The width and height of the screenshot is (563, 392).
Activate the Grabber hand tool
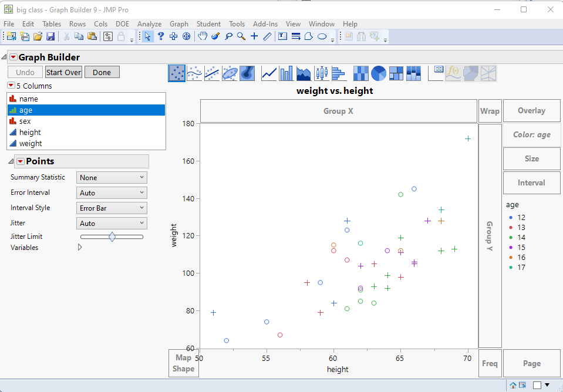(x=202, y=36)
